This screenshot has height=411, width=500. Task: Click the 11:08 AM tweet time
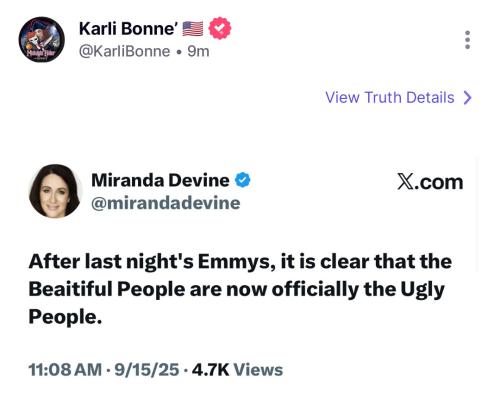65,370
